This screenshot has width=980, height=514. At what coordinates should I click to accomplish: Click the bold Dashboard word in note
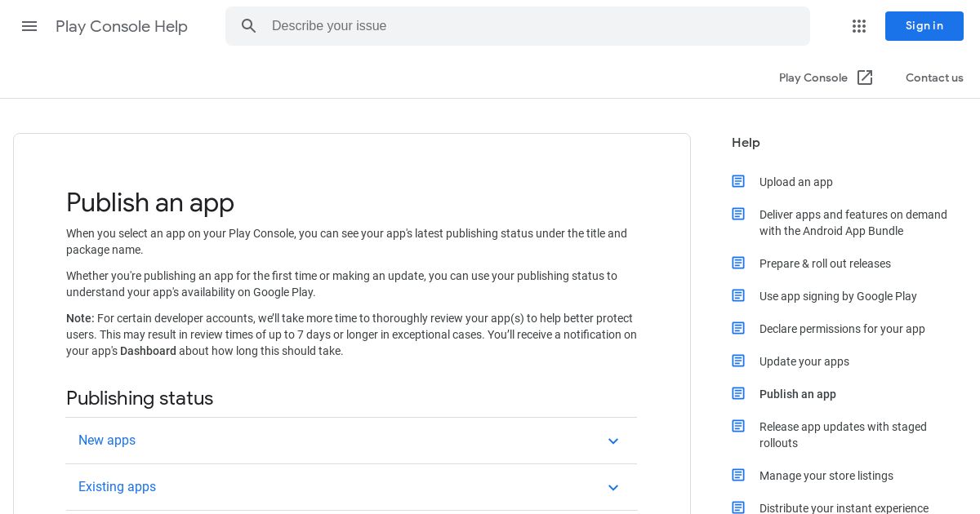(x=148, y=351)
